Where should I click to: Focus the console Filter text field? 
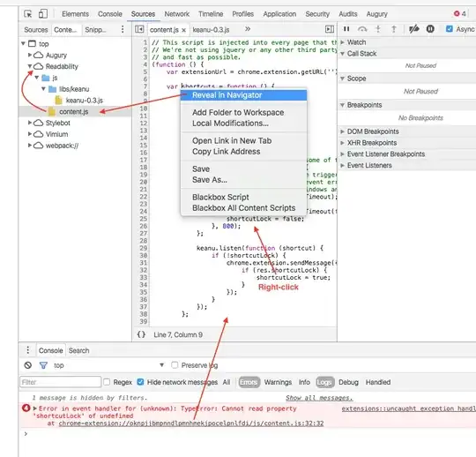pyautogui.click(x=61, y=382)
